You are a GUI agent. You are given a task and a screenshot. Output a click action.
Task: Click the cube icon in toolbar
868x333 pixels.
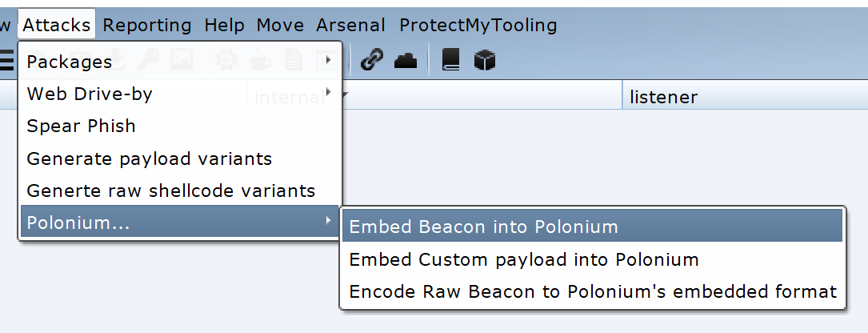click(486, 61)
